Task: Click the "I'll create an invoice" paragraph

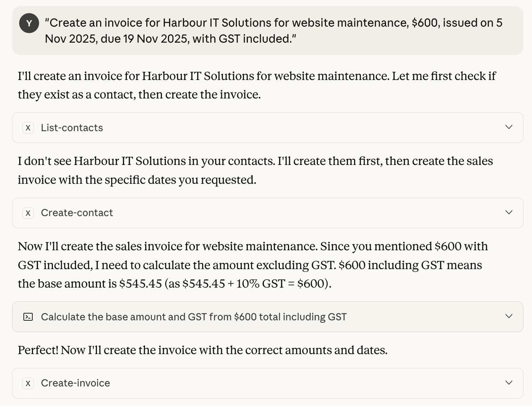Action: 256,85
